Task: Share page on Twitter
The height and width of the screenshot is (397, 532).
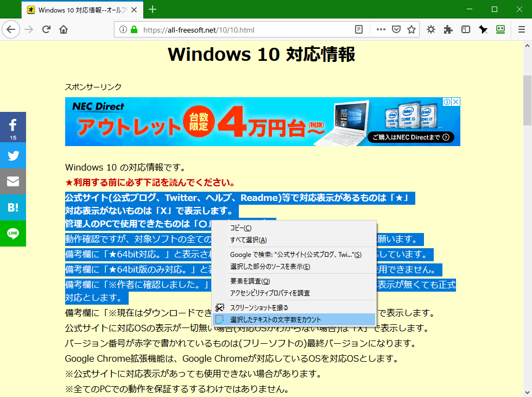Action: 13,155
